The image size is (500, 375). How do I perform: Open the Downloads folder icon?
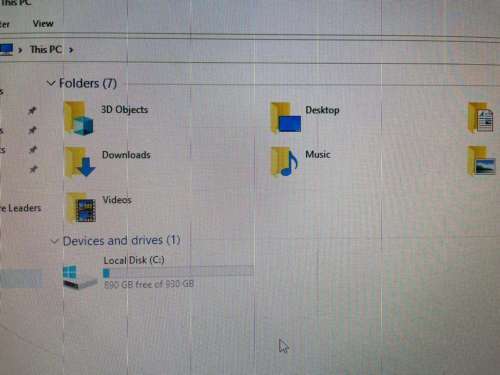click(80, 162)
